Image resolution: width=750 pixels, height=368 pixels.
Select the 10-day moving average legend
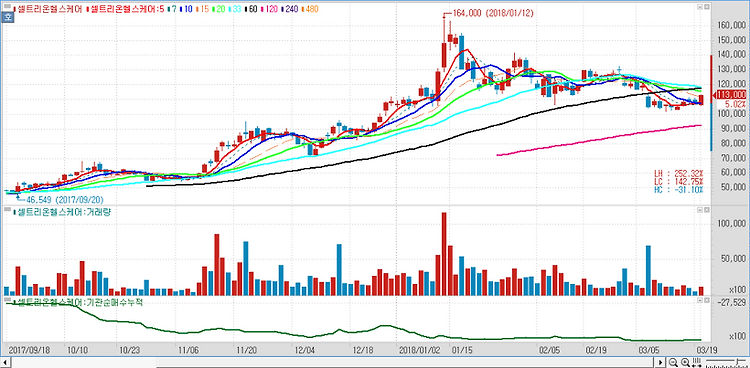click(x=186, y=9)
